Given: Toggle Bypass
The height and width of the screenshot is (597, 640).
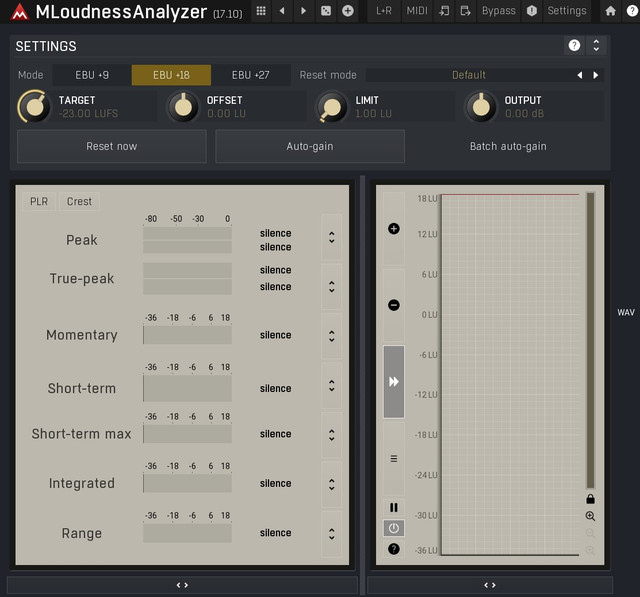Looking at the screenshot, I should [x=498, y=11].
